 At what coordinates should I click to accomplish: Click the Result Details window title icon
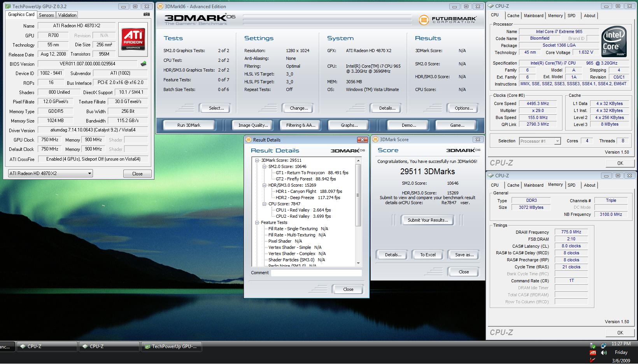249,140
